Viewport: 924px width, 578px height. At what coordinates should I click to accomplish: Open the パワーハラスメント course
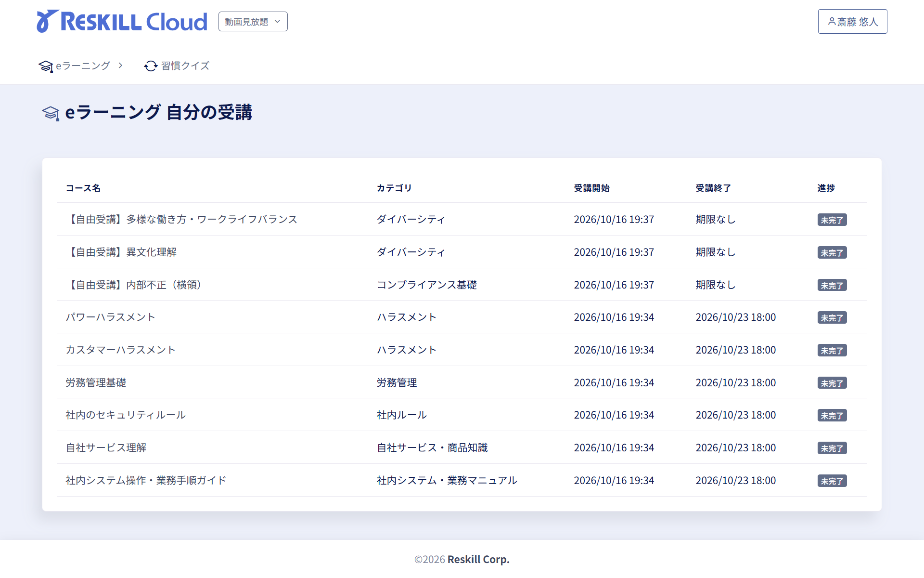111,317
